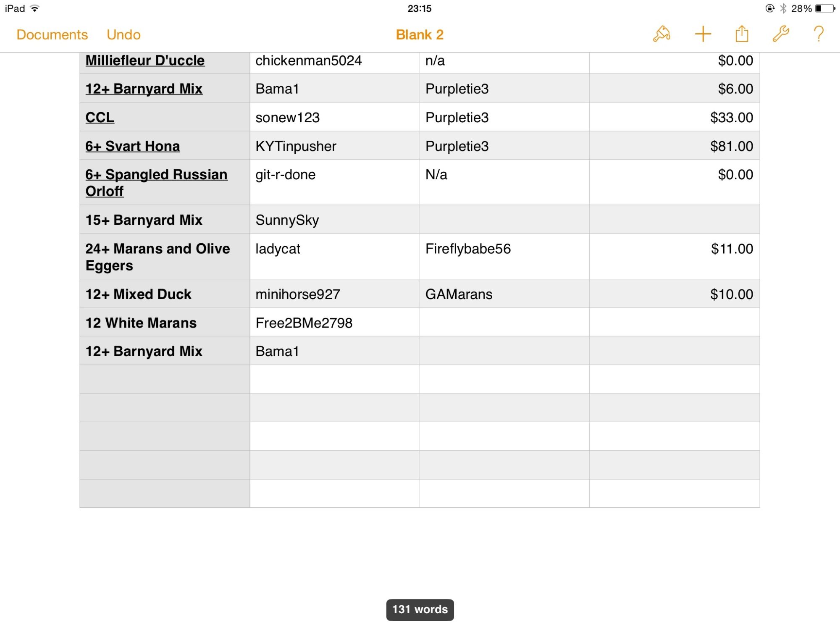Viewport: 840px width, 630px height.
Task: Tap the question mark Help icon
Action: point(818,34)
